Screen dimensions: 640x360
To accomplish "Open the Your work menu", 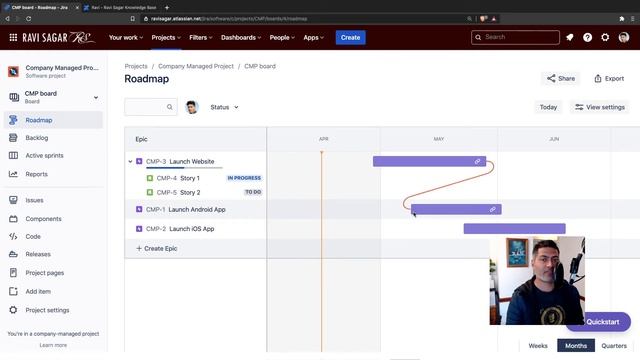I will [126, 38].
